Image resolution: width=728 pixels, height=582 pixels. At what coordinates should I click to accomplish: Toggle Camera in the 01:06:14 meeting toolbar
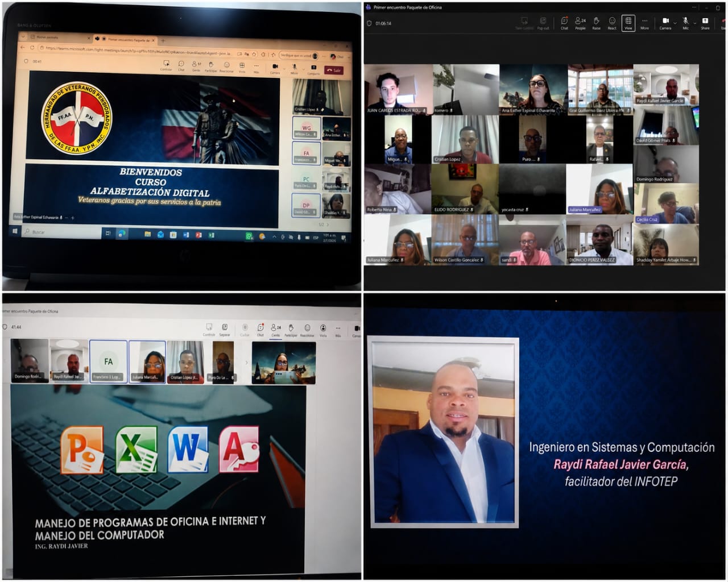coord(665,23)
